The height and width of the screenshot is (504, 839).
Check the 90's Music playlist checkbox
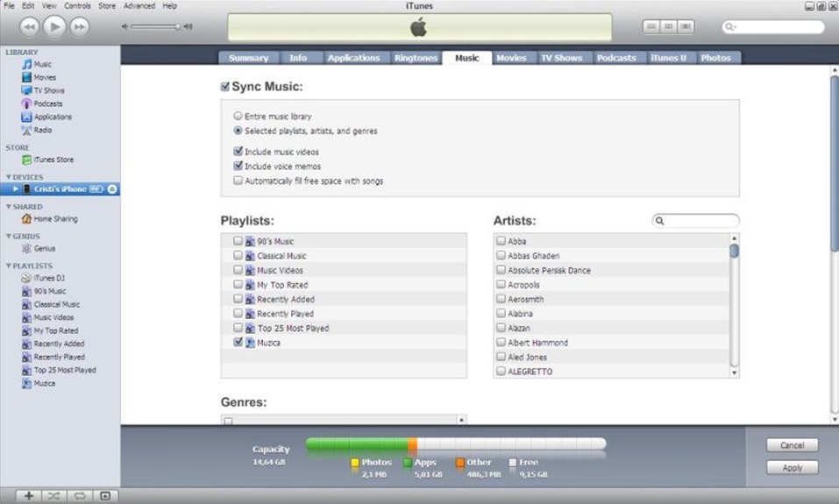pos(238,241)
